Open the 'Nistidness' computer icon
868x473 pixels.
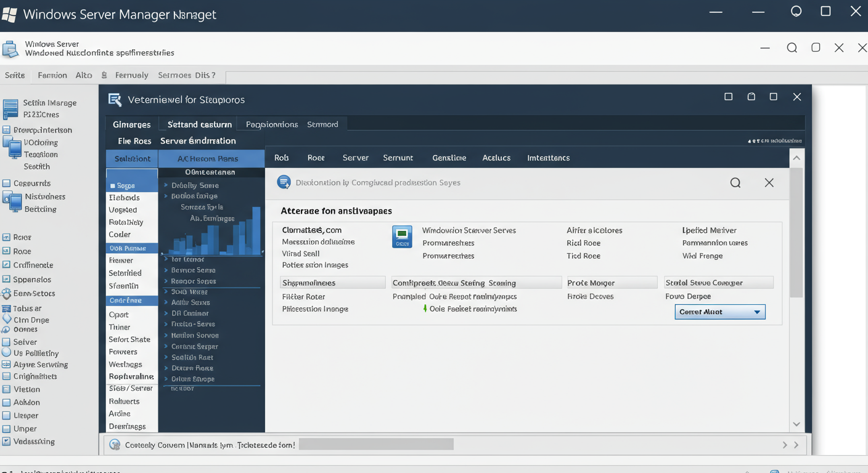coord(12,201)
